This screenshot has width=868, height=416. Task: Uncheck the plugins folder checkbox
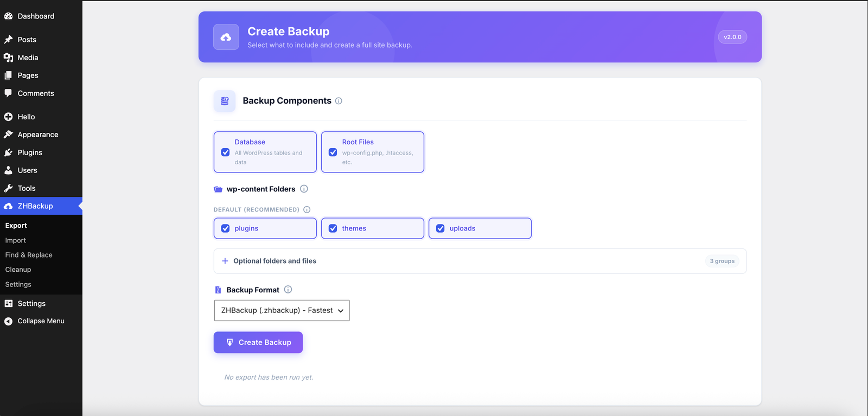[x=226, y=228]
